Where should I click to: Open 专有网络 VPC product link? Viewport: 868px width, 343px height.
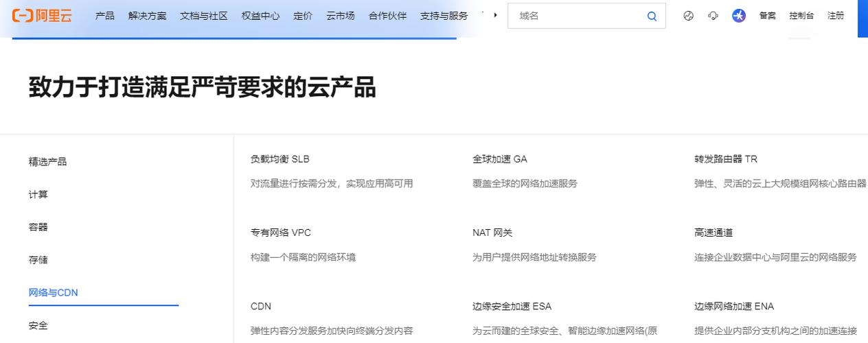[281, 233]
